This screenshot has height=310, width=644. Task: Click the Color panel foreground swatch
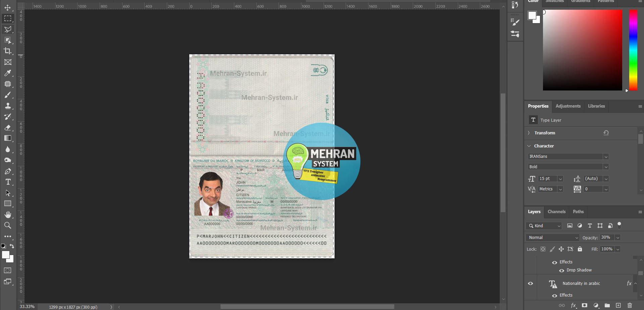click(532, 15)
